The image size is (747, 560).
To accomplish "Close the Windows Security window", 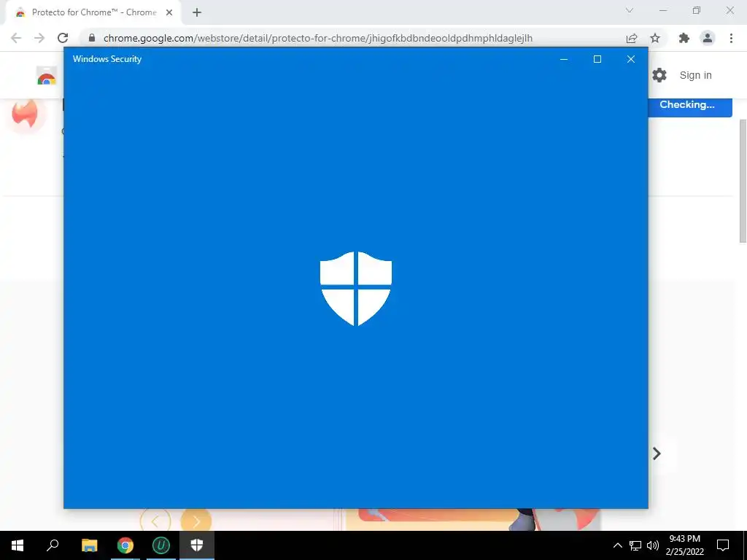I will 631,59.
